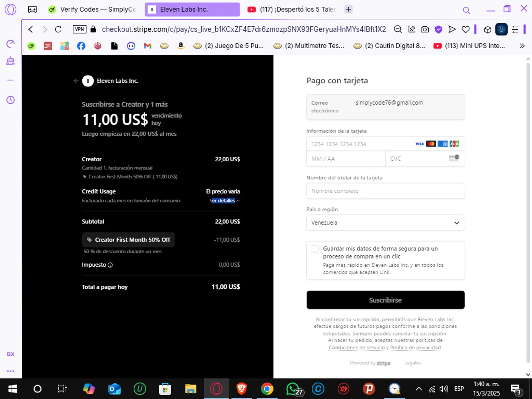Open Multimetro Tes... bookmark
Viewport: 532px width, 399px height.
[309, 46]
